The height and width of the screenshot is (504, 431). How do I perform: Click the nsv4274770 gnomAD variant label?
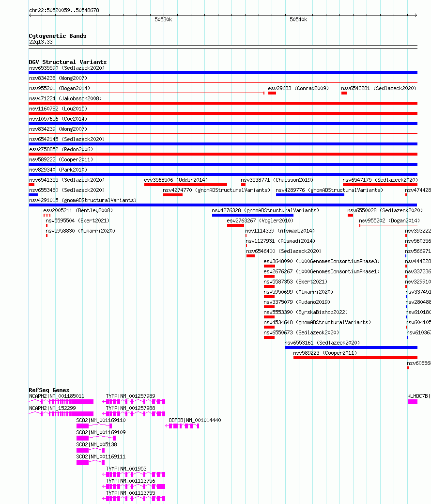(x=217, y=190)
